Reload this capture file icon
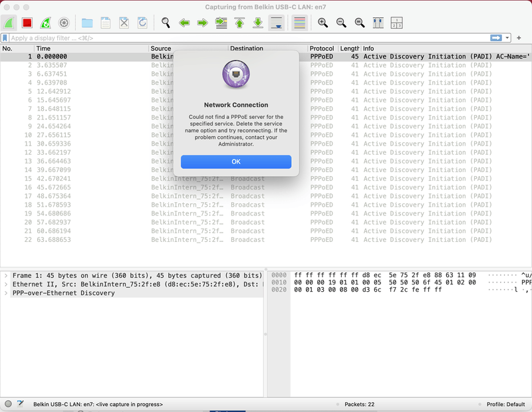This screenshot has height=412, width=532. [142, 23]
